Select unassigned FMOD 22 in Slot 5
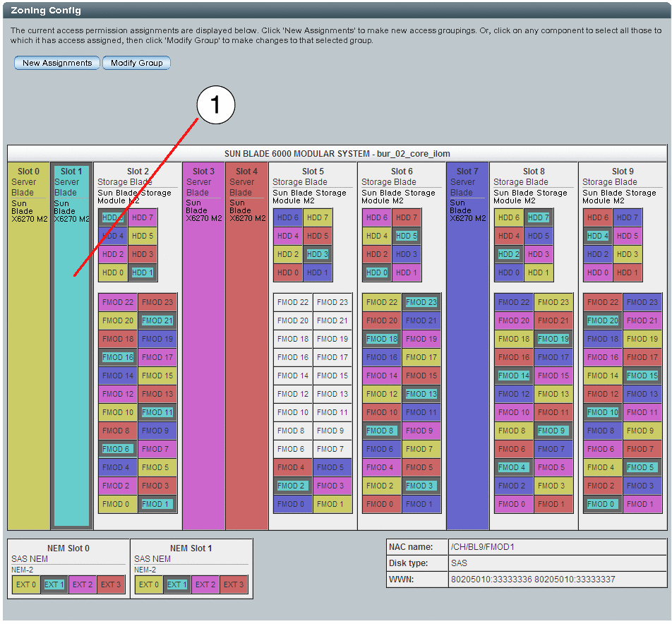Viewport: 672px width, 624px height. (x=293, y=302)
